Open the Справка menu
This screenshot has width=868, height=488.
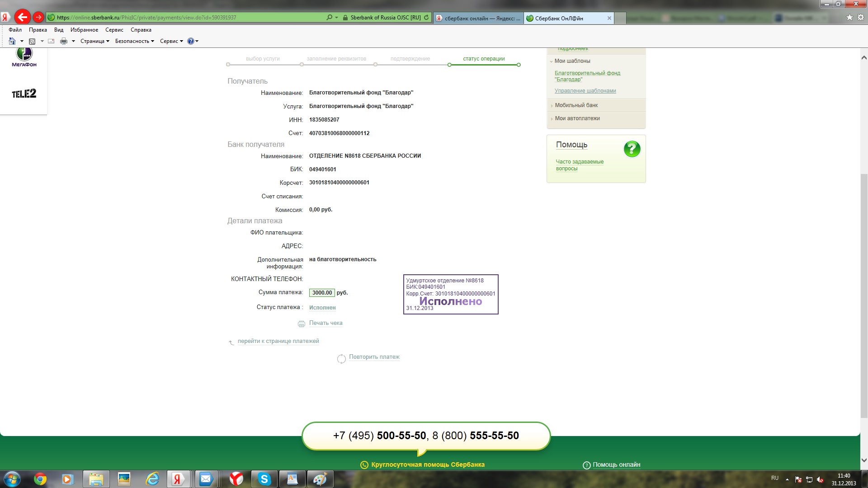coord(141,30)
